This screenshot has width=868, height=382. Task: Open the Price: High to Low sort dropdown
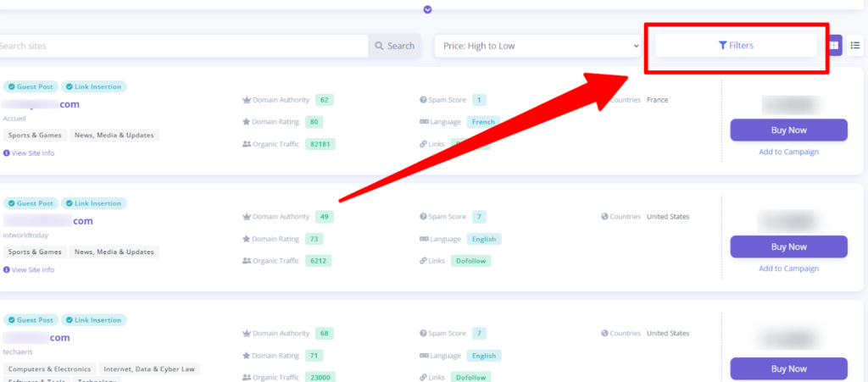537,46
